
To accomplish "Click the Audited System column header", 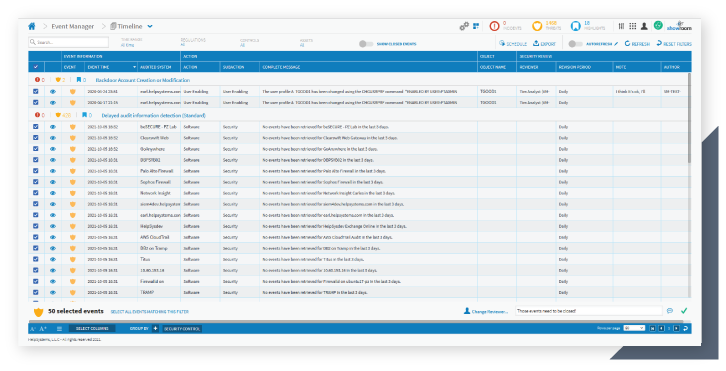I will pyautogui.click(x=159, y=67).
